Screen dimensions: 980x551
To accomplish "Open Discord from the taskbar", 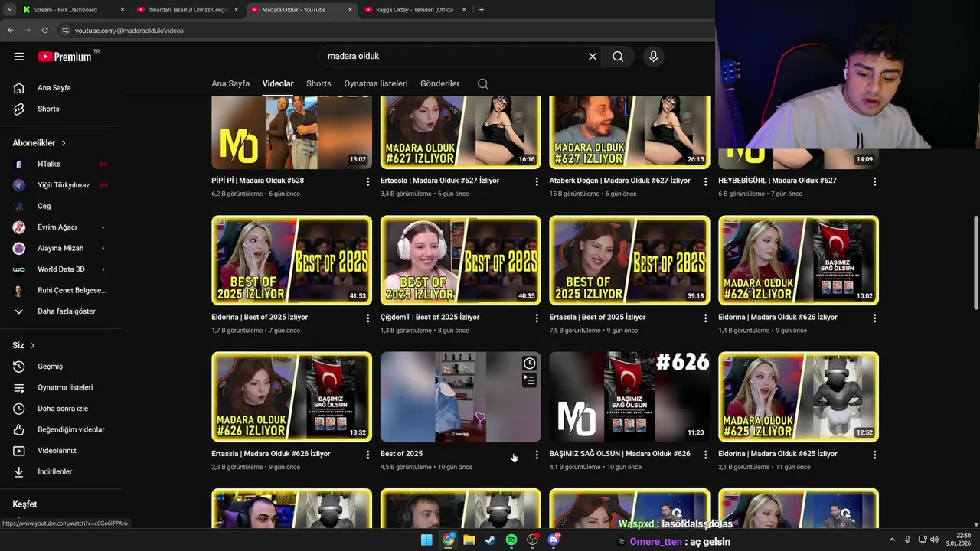I will [x=554, y=540].
